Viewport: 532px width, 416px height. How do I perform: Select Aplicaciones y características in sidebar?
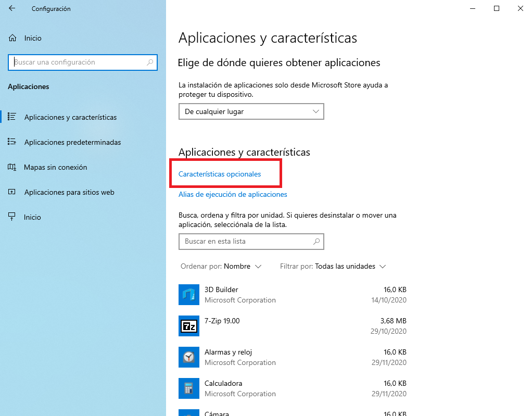[70, 117]
